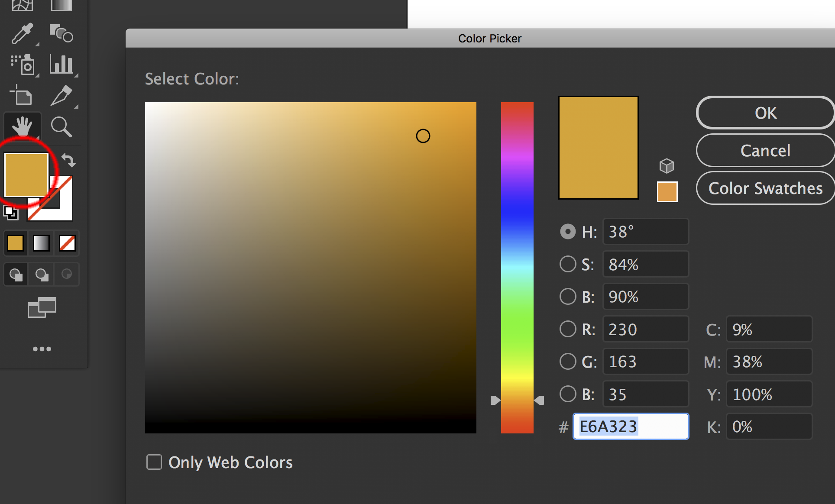Swap fill and stroke colors

coord(69,161)
